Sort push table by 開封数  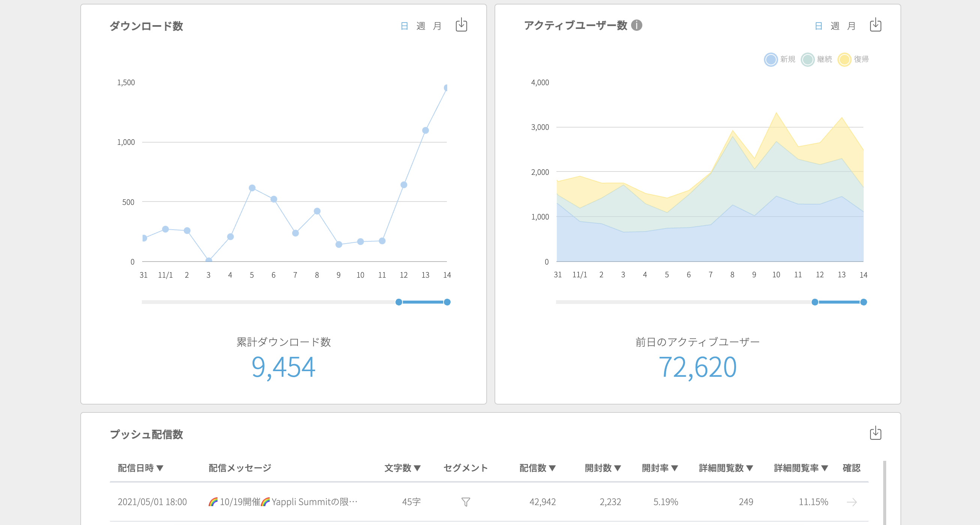click(603, 468)
